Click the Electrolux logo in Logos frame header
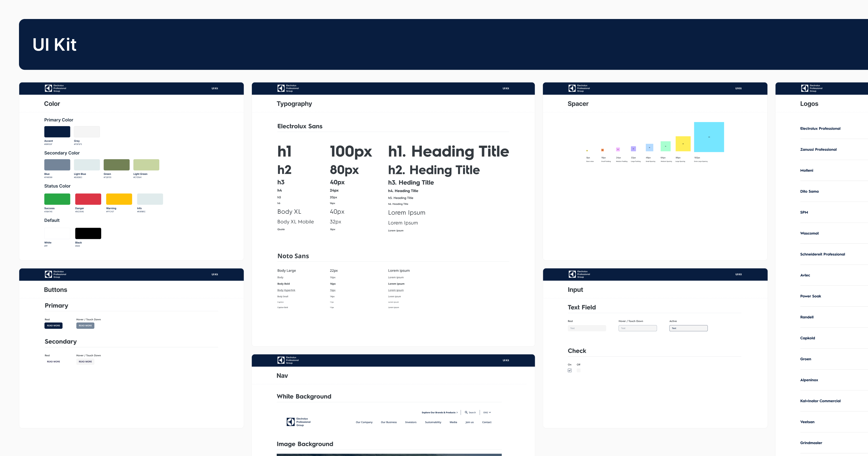868x456 pixels. click(812, 88)
